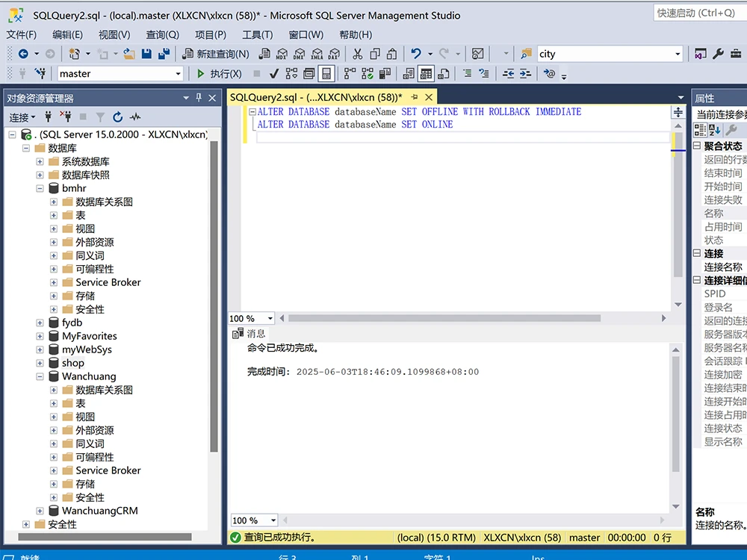Open the 查询(Q) menu
Image resolution: width=747 pixels, height=560 pixels.
[162, 35]
